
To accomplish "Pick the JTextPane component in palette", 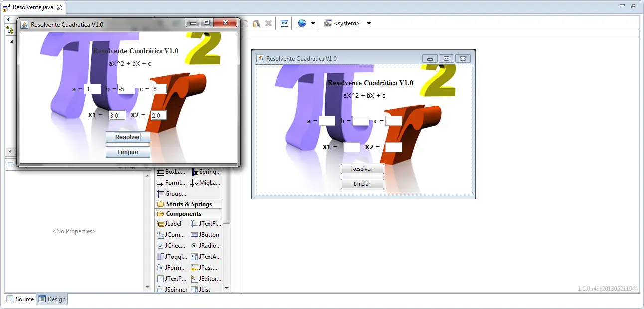I will tap(171, 279).
